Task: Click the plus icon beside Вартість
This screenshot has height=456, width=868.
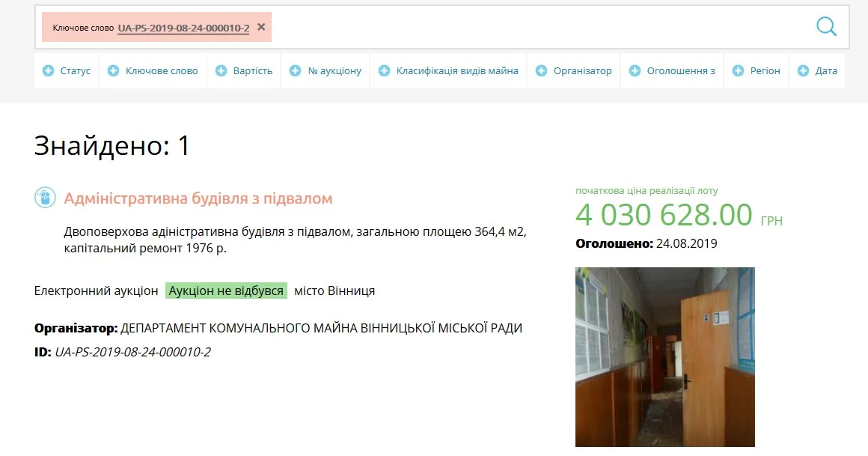Action: click(x=221, y=71)
